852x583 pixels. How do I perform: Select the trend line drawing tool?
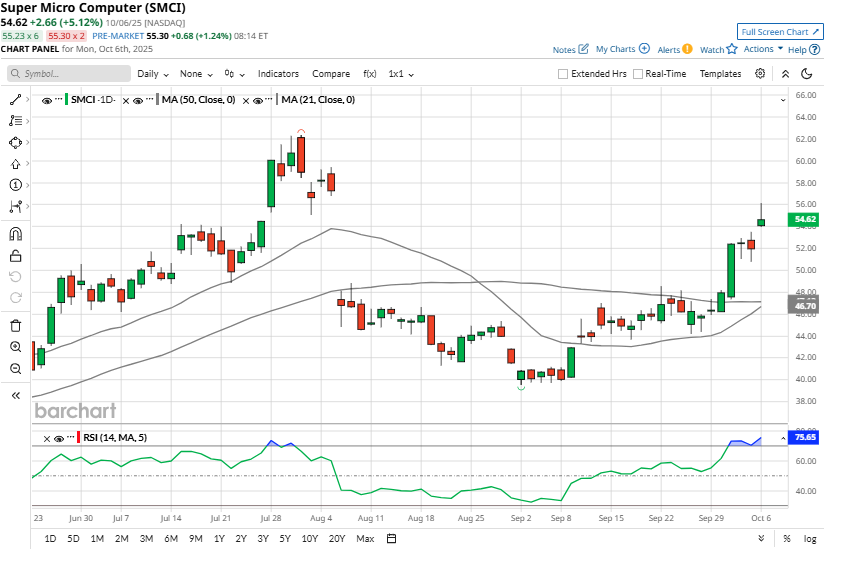point(15,99)
